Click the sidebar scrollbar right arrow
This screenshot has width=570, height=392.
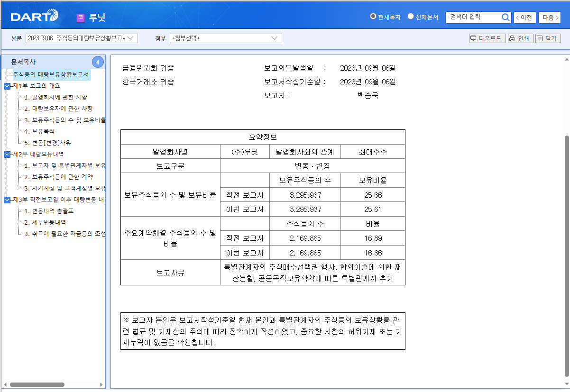101,384
